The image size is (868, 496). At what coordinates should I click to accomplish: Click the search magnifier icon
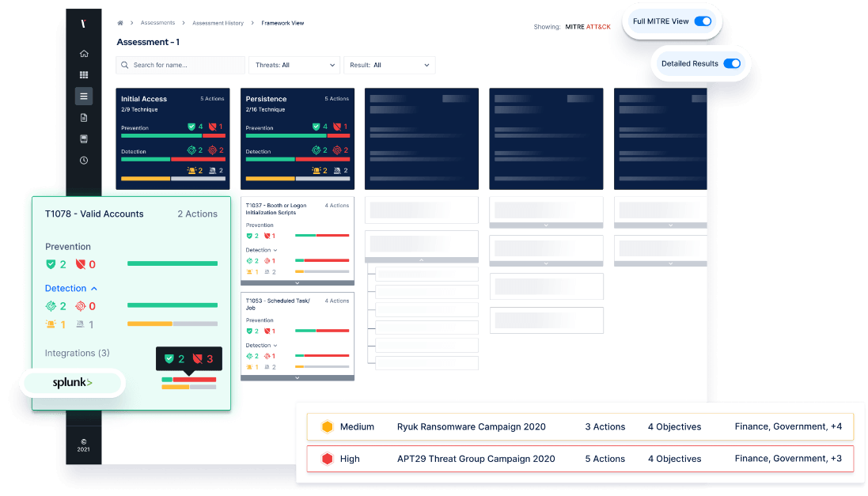124,65
